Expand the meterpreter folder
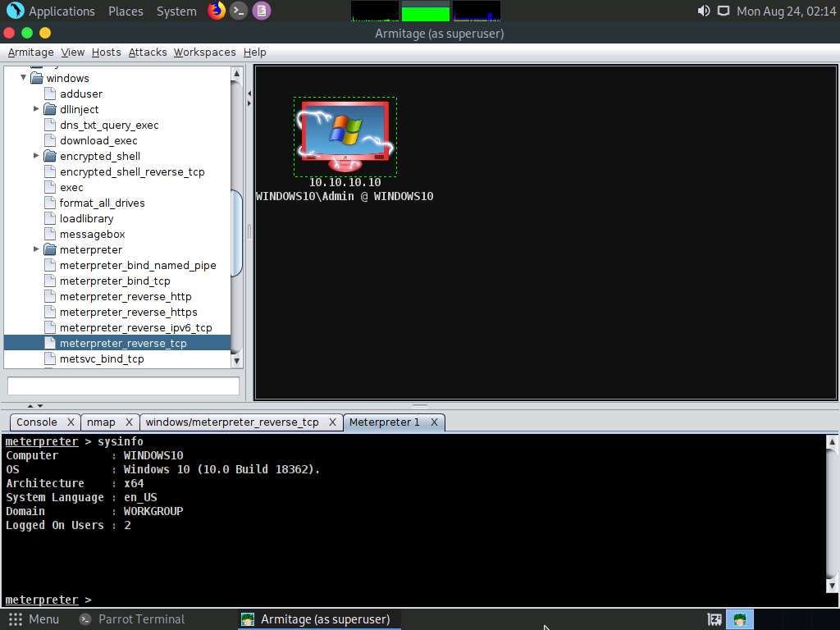The height and width of the screenshot is (630, 840). click(x=36, y=249)
